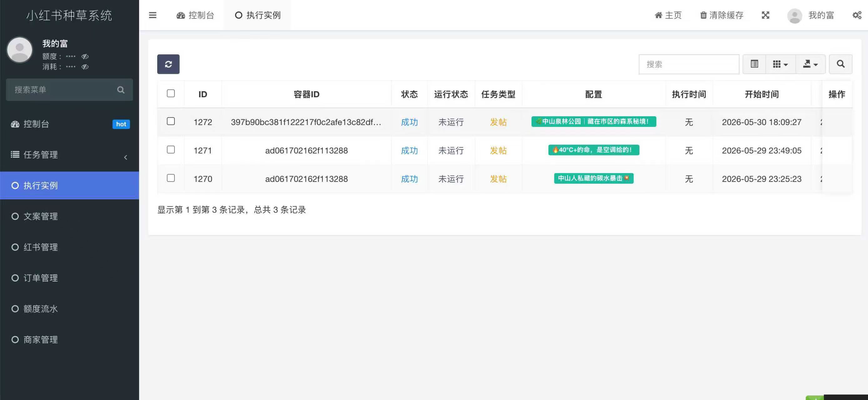This screenshot has width=868, height=400.
Task: Click the 开始时间 column header
Action: pyautogui.click(x=761, y=94)
